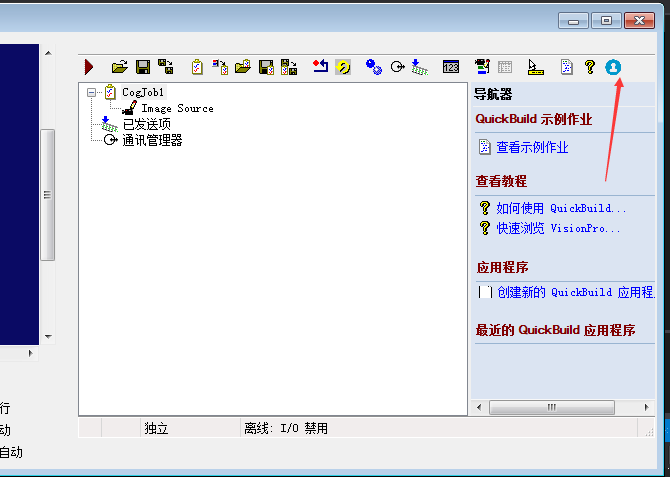Screen dimensions: 670x477
Task: Maximize the window
Action: pyautogui.click(x=606, y=21)
